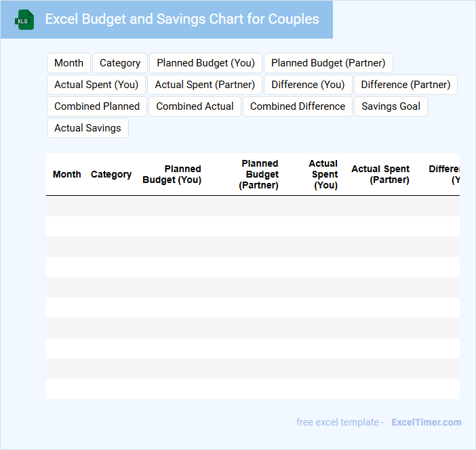Click the Planned Budget (Partner) tag
This screenshot has width=476, height=450.
[328, 63]
